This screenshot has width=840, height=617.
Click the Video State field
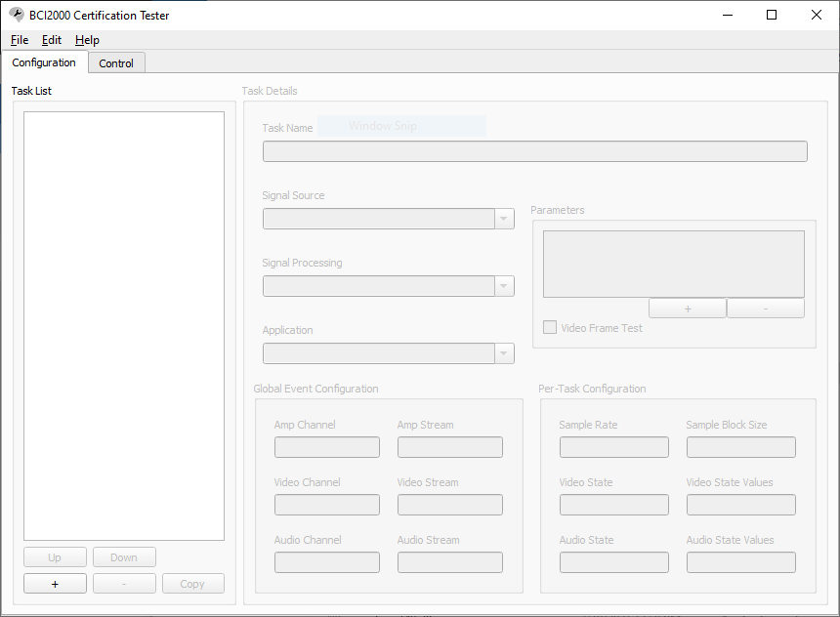point(614,505)
